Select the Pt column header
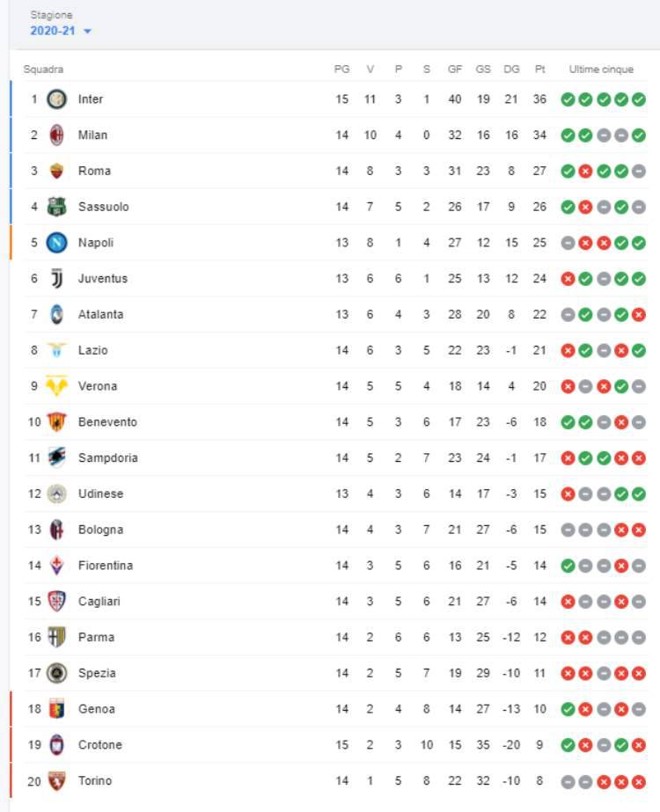This screenshot has width=660, height=812. point(542,67)
